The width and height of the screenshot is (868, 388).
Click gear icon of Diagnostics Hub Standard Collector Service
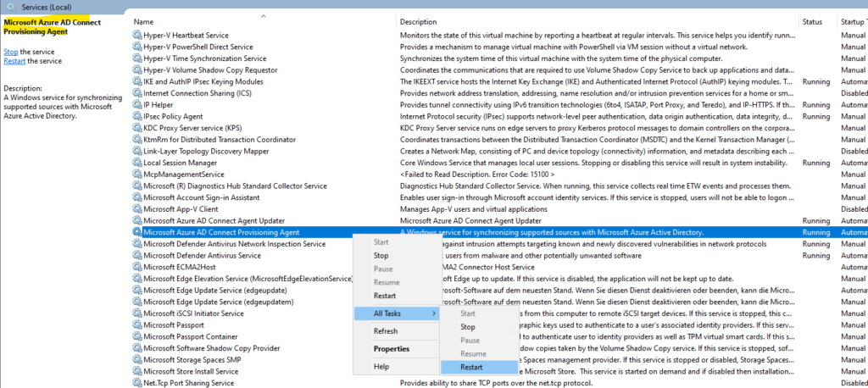137,186
